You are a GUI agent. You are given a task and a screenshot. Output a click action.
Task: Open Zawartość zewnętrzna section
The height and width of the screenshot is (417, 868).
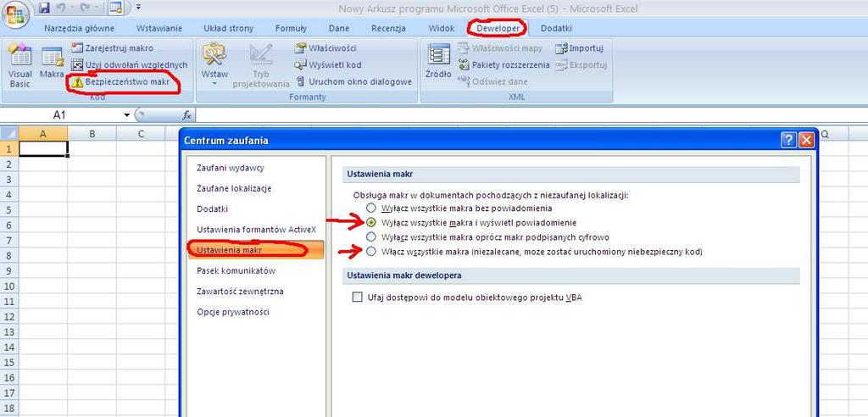241,291
